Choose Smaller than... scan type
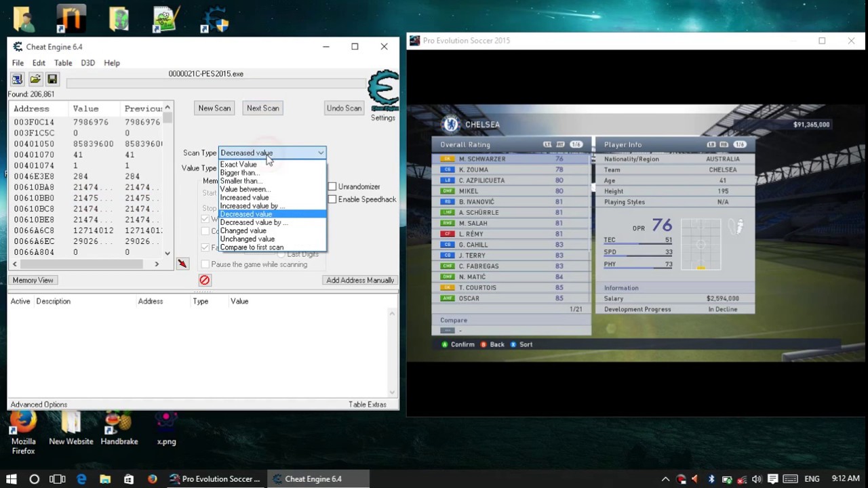 click(272, 181)
